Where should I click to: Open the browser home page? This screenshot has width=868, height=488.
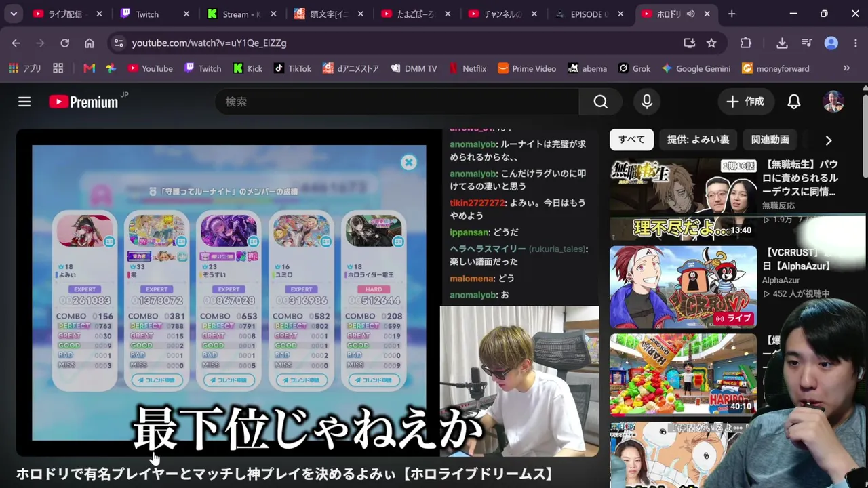pyautogui.click(x=89, y=43)
